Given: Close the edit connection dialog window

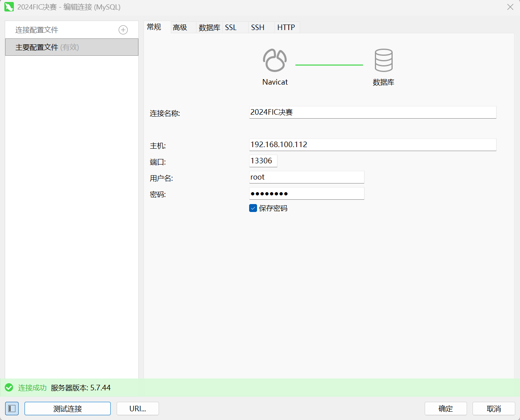Looking at the screenshot, I should tap(510, 7).
